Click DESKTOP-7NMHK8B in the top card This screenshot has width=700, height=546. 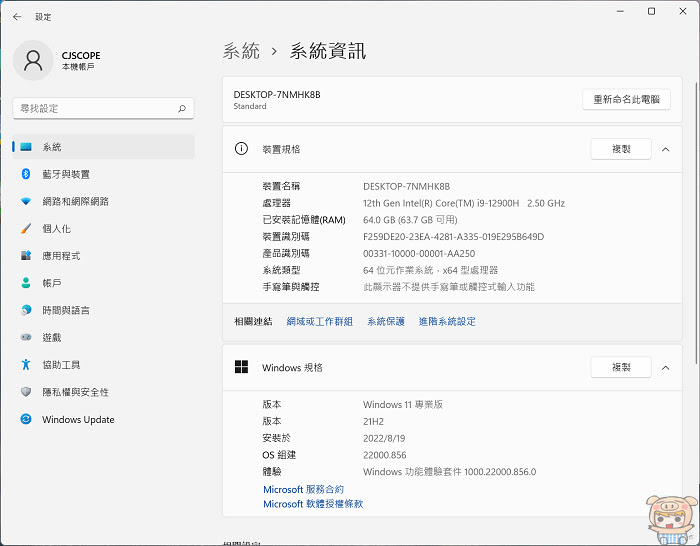coord(277,95)
